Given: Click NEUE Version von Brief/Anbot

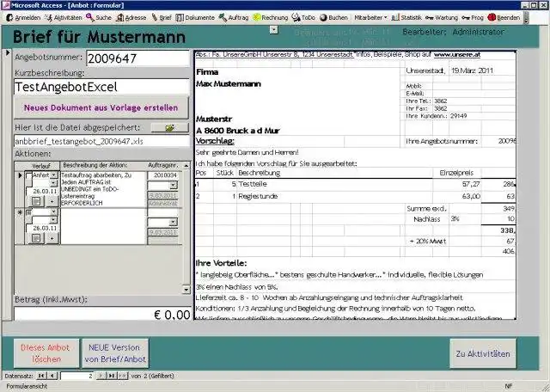Looking at the screenshot, I should click(115, 353).
